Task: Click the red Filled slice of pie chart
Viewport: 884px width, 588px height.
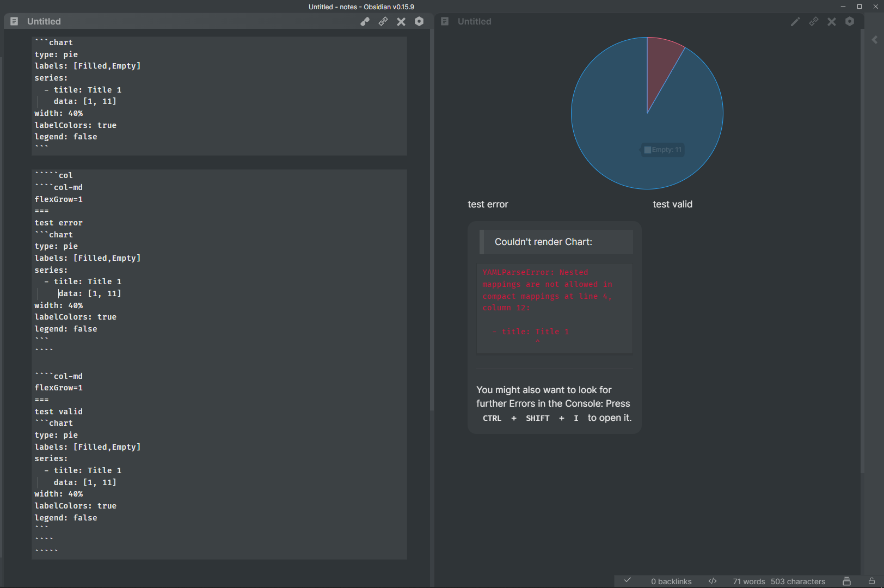Action: [x=661, y=65]
